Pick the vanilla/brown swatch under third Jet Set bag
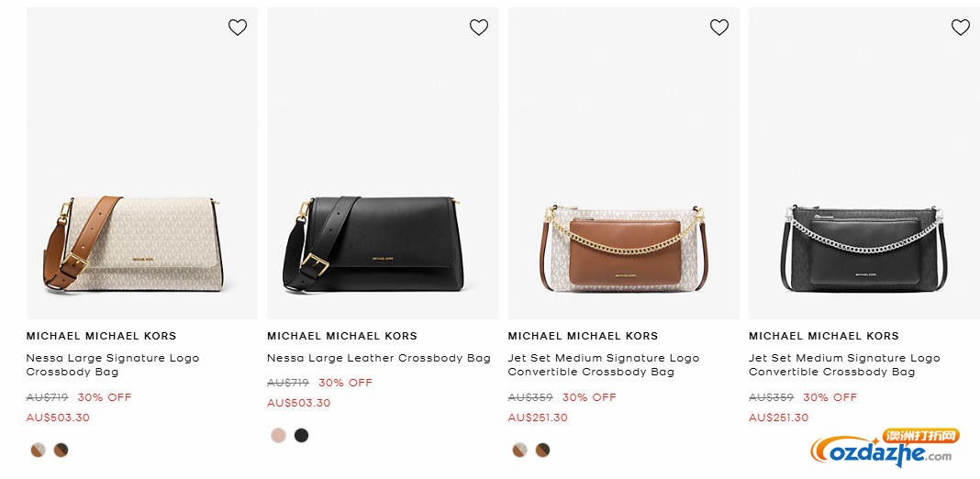 pyautogui.click(x=519, y=450)
